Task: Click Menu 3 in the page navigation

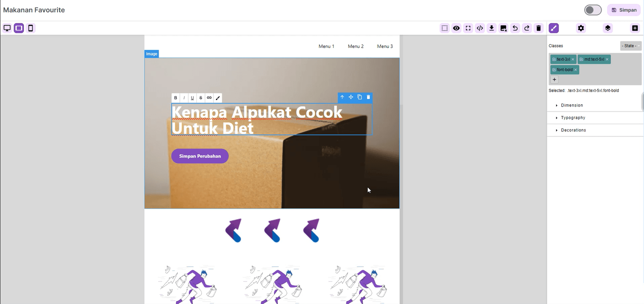Action: pos(385,46)
